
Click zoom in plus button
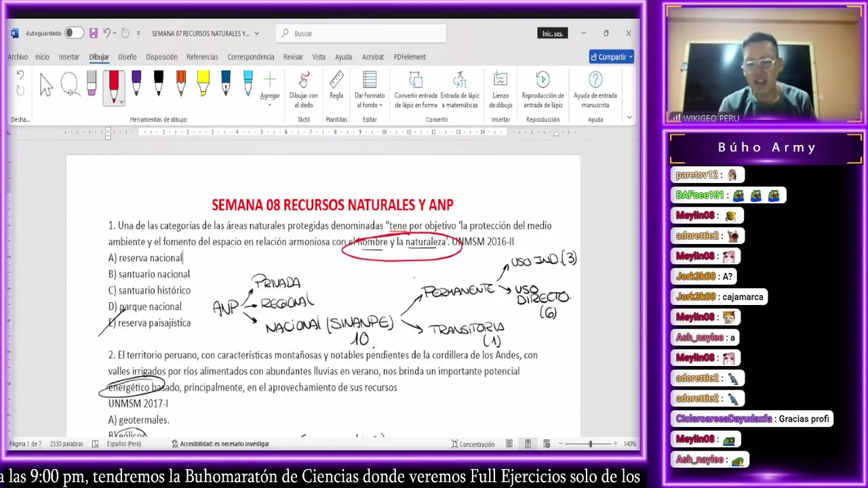(x=614, y=444)
